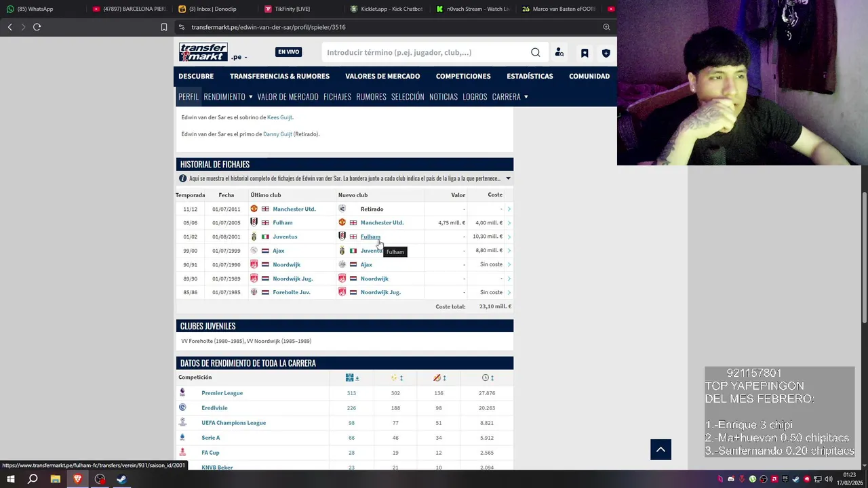The image size is (868, 488).
Task: Click Fulham crest in the 05/06 row
Action: 254,222
